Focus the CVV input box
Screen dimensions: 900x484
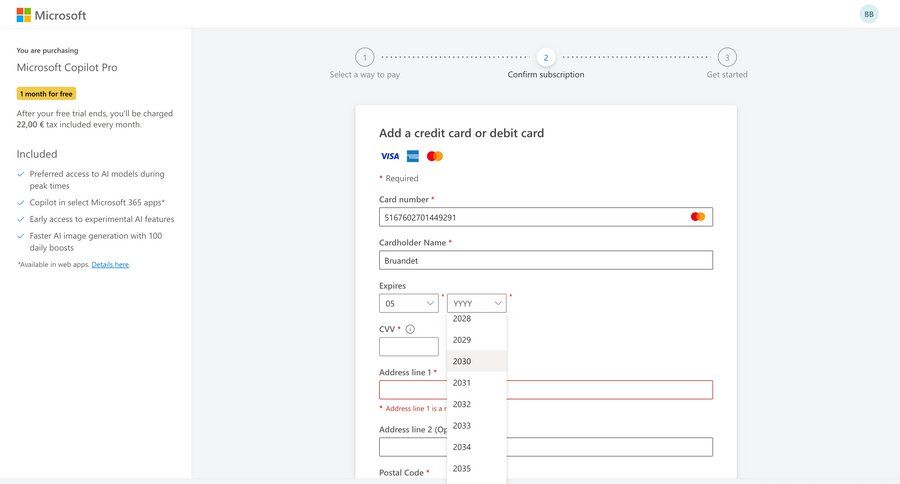pos(409,347)
